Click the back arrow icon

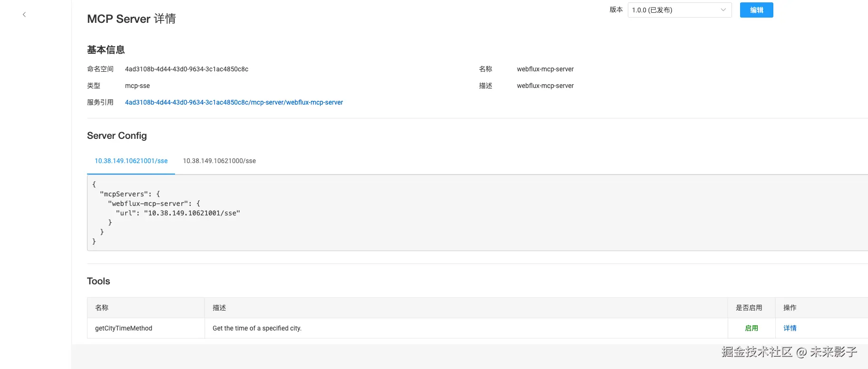pos(24,15)
